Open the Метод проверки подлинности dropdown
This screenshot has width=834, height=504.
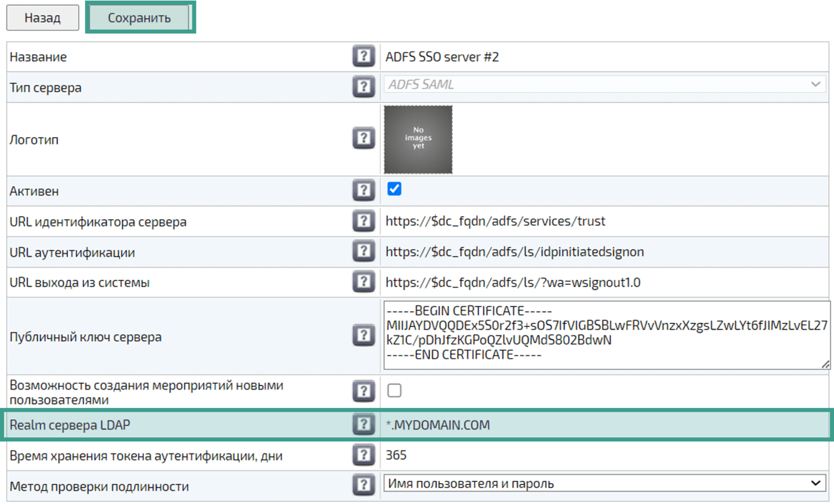pos(604,483)
